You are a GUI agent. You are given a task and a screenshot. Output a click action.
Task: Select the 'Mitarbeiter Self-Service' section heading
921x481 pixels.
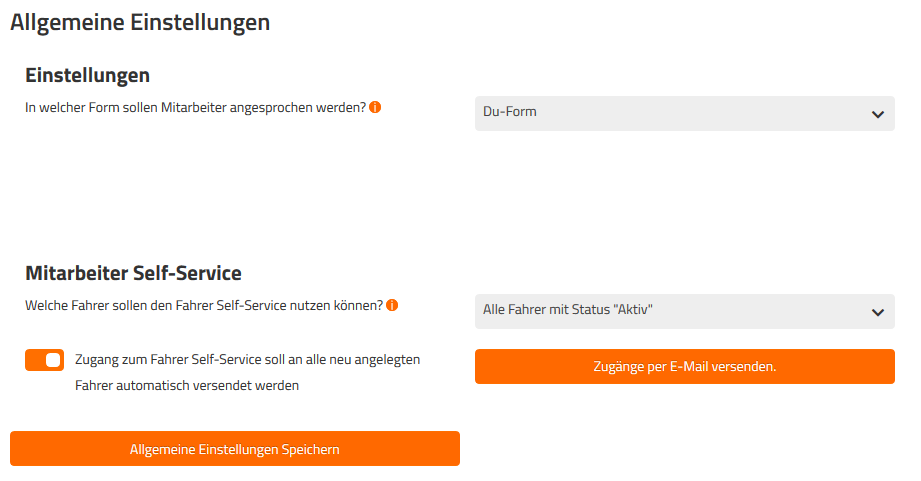point(133,273)
